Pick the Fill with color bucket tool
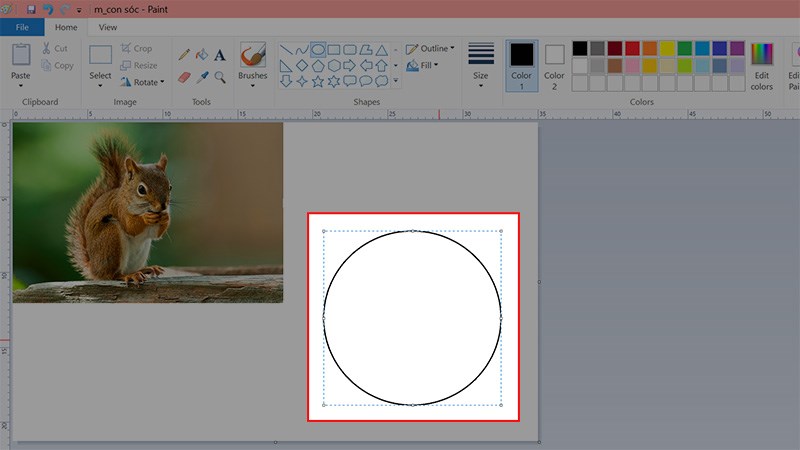The image size is (800, 450). pyautogui.click(x=201, y=55)
